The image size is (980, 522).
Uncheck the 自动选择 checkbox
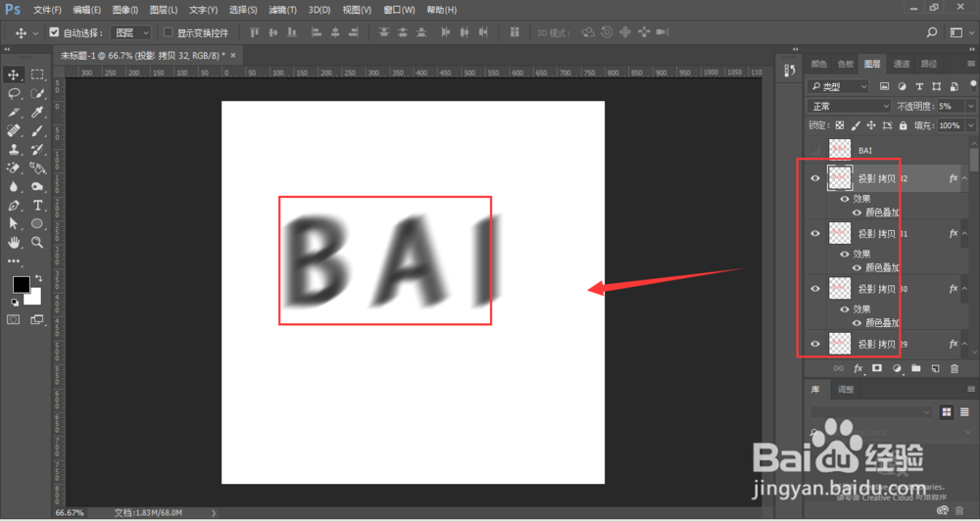coord(54,32)
